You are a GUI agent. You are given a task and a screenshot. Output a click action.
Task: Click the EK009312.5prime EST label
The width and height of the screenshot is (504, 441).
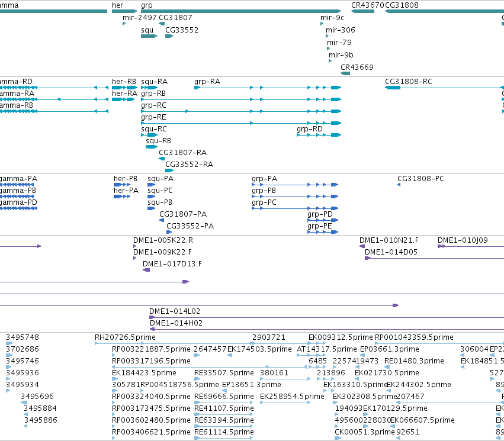[x=341, y=337]
